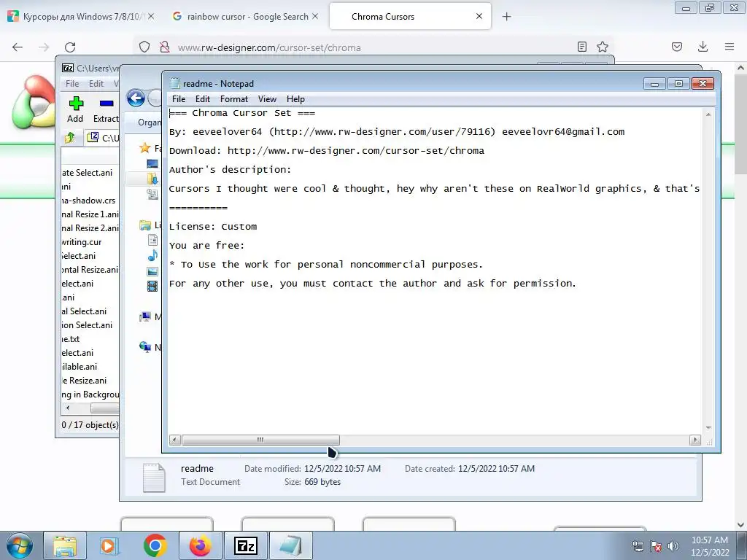Click Notepad vertical scroll up arrow
The height and width of the screenshot is (560, 747).
click(708, 114)
